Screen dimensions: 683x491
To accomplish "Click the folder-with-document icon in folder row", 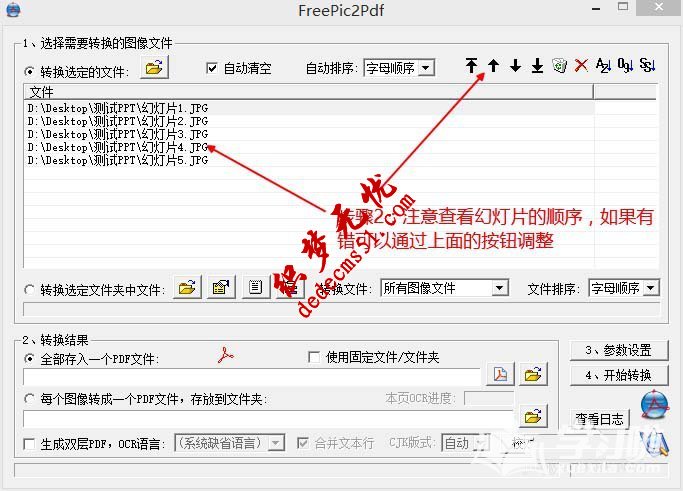I will [x=221, y=287].
